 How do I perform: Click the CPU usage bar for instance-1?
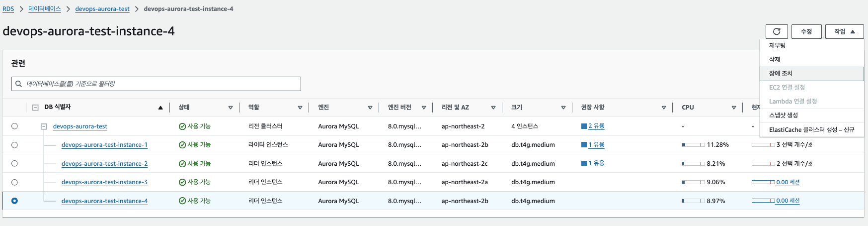click(693, 145)
